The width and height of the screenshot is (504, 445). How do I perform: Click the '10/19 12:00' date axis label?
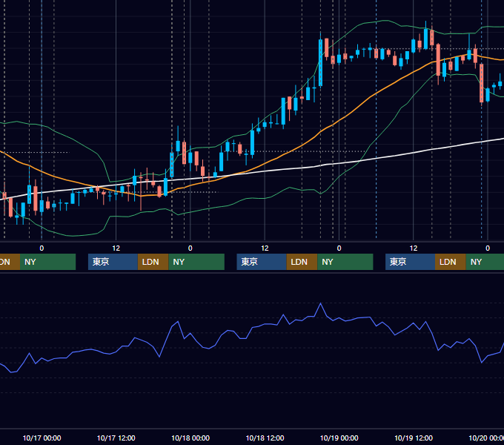pyautogui.click(x=414, y=438)
